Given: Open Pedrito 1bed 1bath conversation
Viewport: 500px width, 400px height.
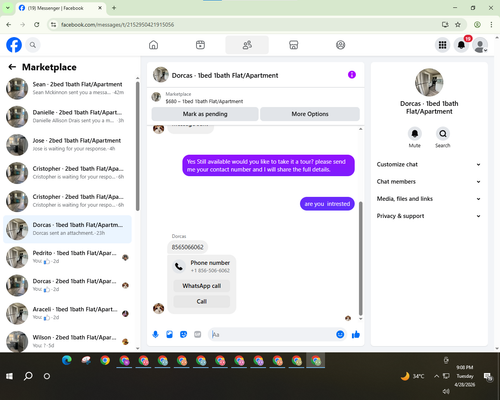Looking at the screenshot, I should point(67,257).
